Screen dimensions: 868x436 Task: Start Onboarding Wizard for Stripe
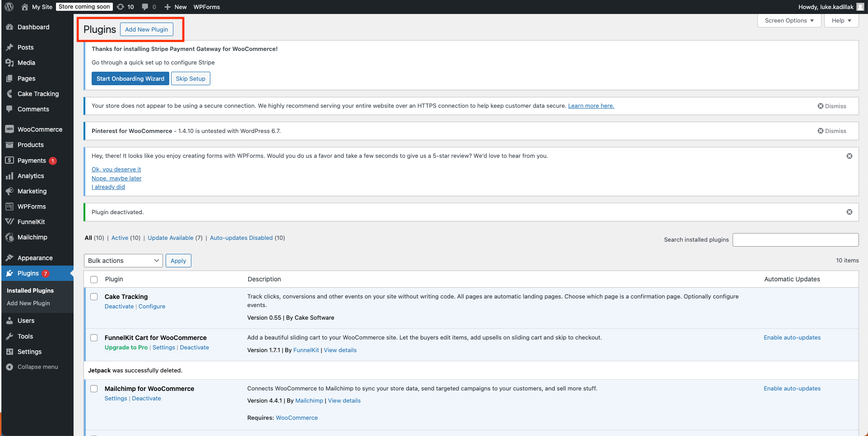pos(130,78)
